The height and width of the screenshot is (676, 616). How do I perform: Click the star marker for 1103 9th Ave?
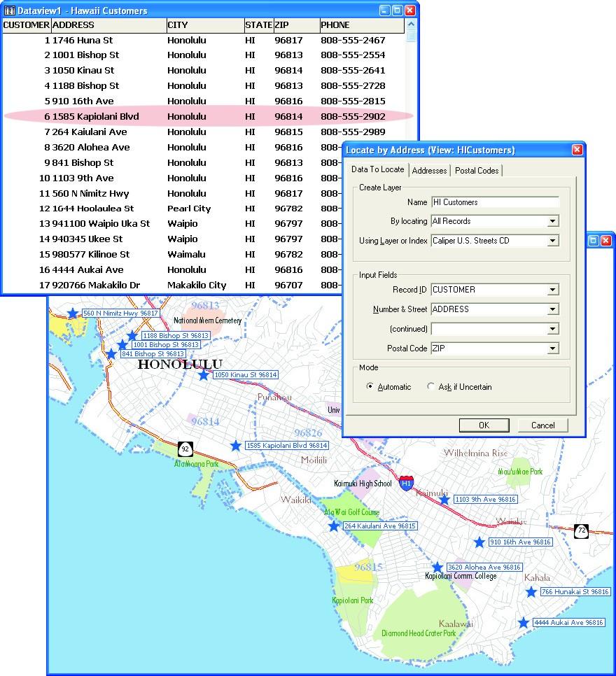point(444,500)
